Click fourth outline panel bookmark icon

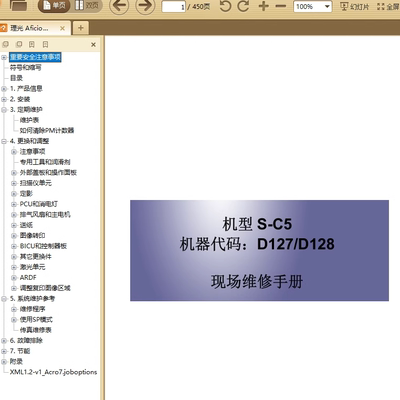pos(45,44)
